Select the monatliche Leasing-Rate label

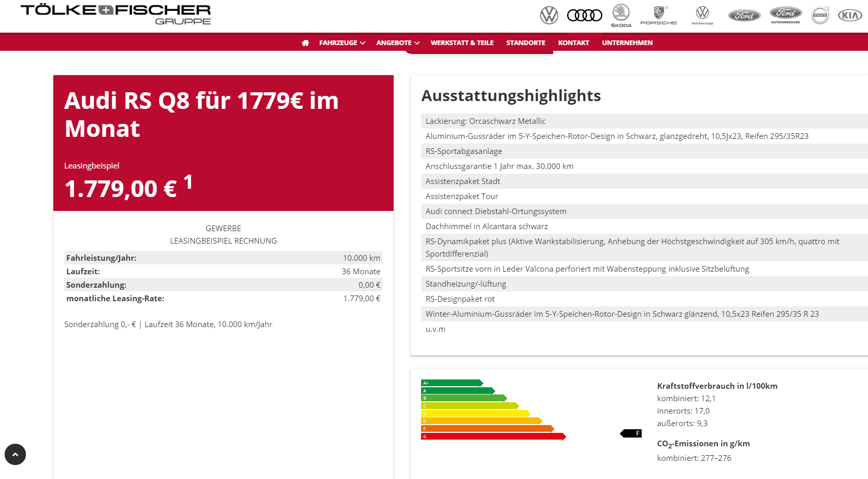pyautogui.click(x=115, y=298)
